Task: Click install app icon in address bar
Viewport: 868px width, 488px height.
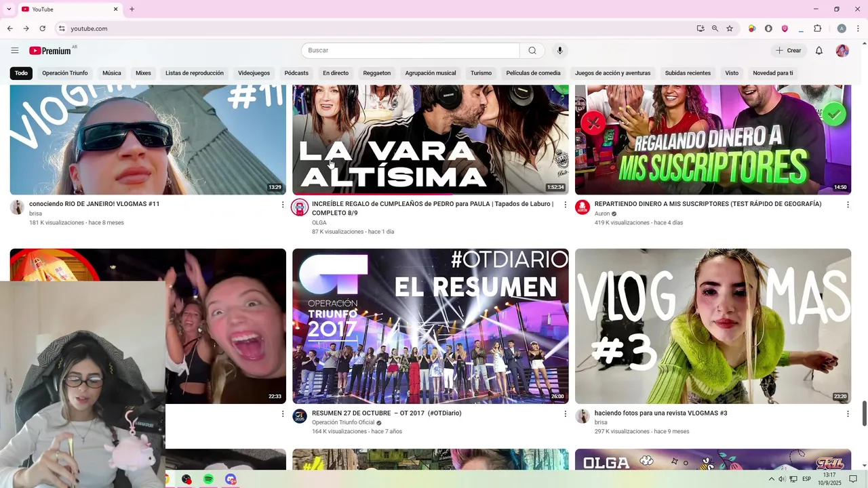Action: (x=700, y=28)
